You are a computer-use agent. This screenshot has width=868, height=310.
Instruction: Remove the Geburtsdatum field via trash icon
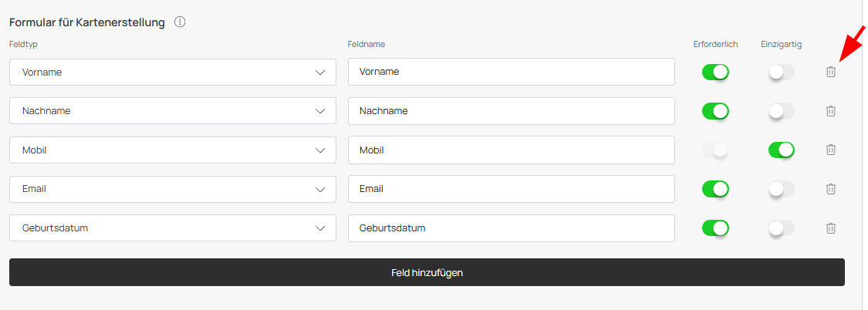click(831, 228)
